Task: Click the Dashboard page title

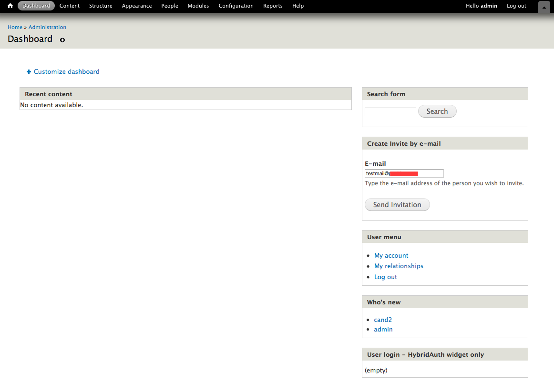Action: [x=30, y=39]
